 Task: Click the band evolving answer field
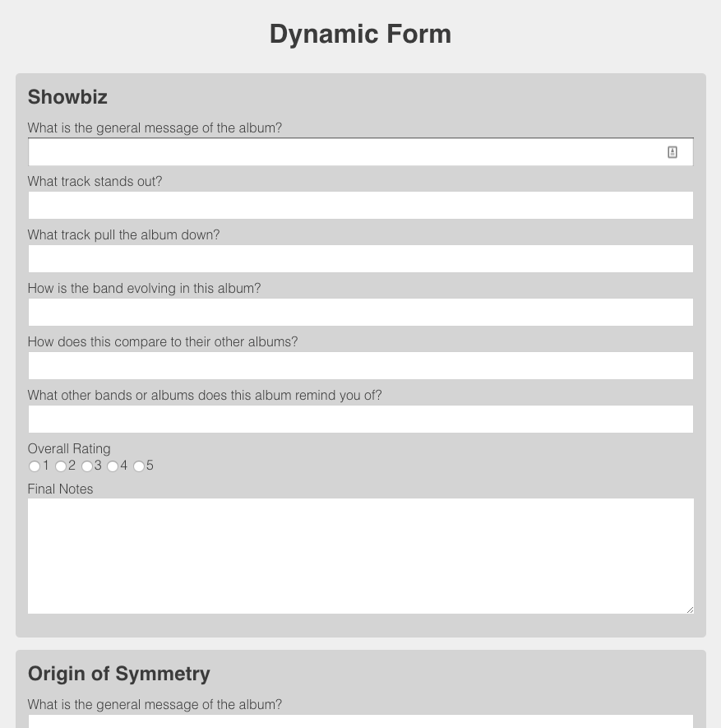[x=360, y=312]
